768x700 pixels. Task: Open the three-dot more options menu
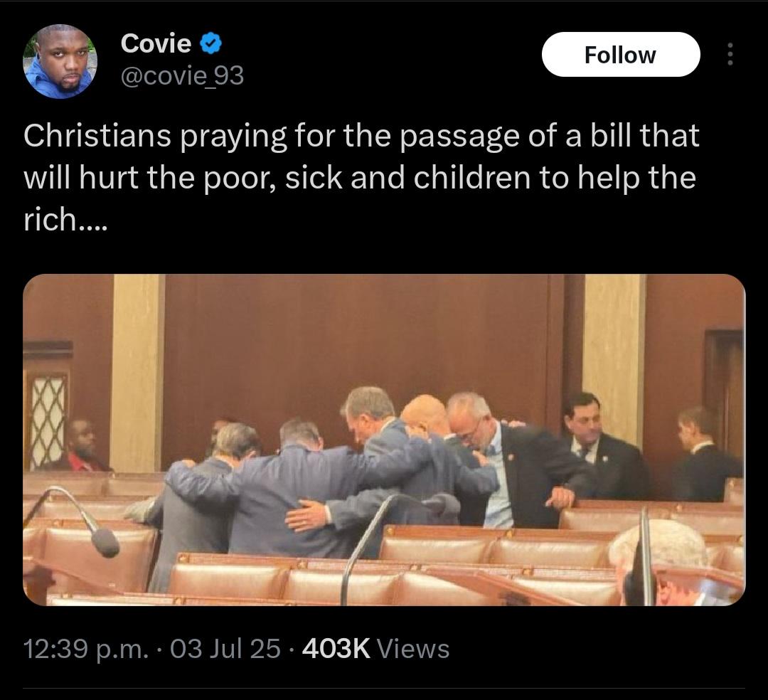730,54
